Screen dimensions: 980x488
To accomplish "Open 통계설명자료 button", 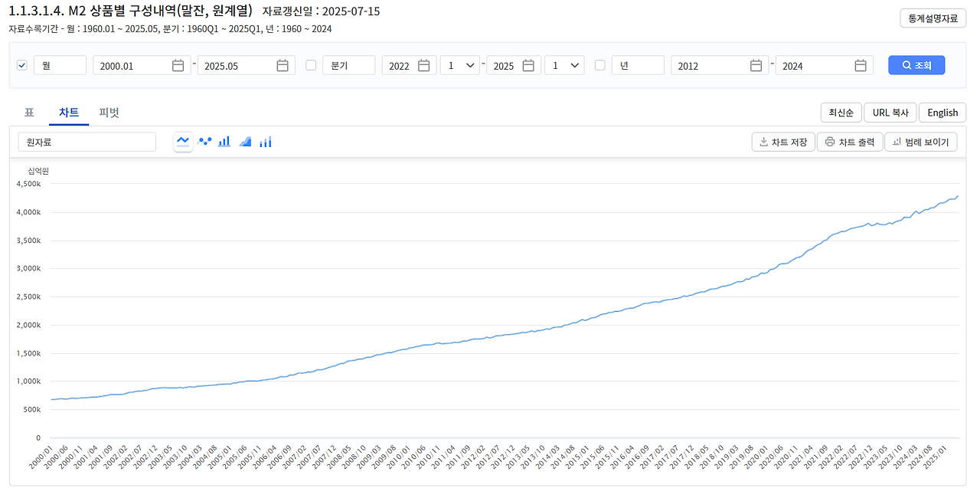I will (x=933, y=18).
